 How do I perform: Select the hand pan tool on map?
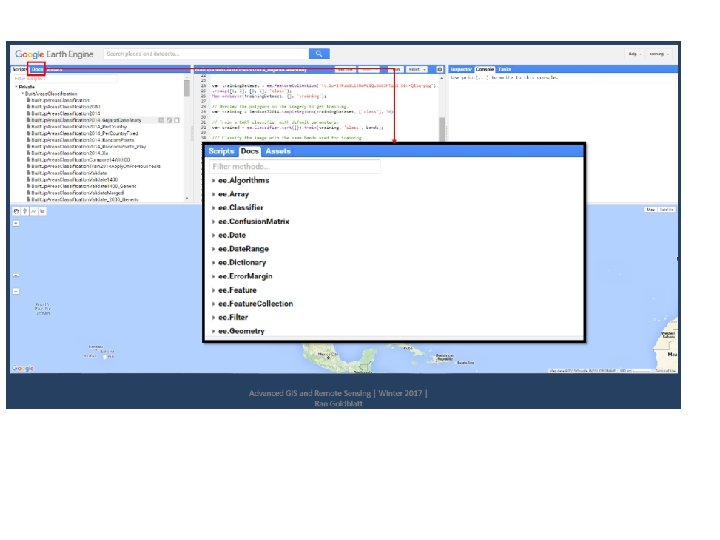[x=16, y=211]
